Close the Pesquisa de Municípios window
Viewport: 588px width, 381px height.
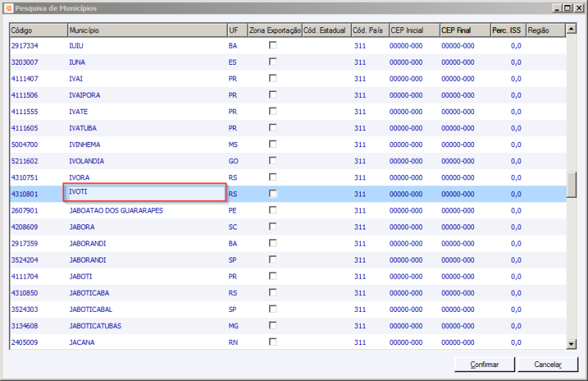[579, 8]
